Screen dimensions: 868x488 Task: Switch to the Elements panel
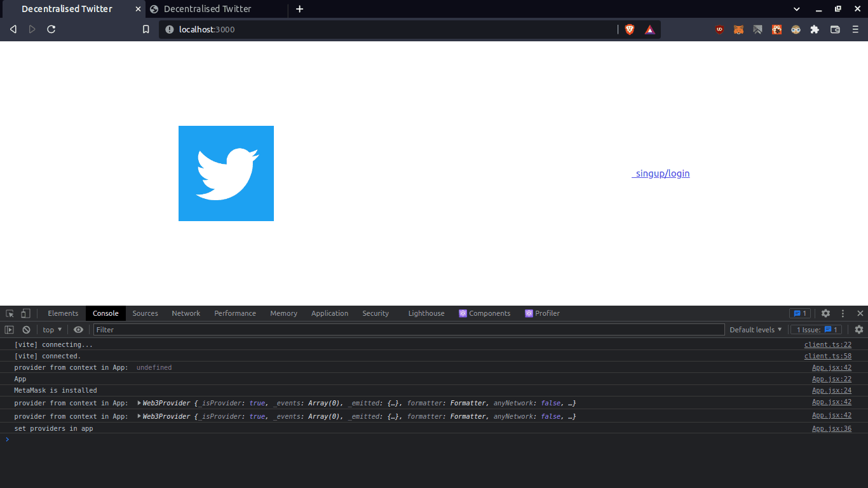63,313
